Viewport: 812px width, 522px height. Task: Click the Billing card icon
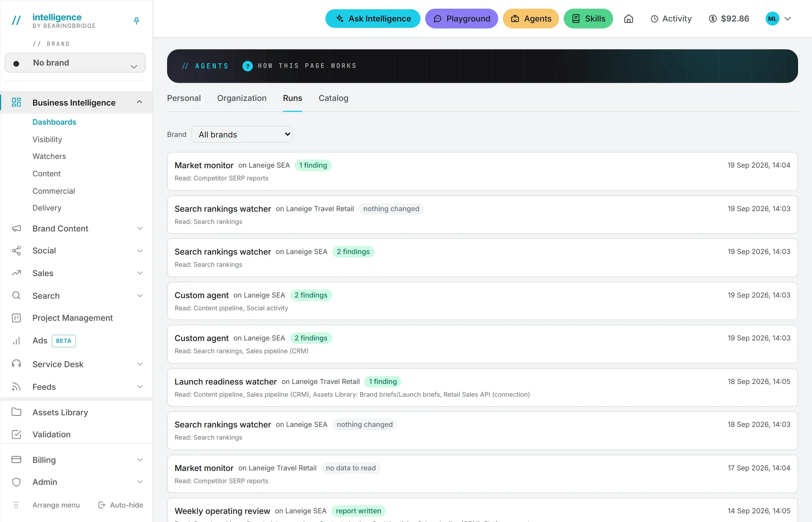click(x=16, y=460)
